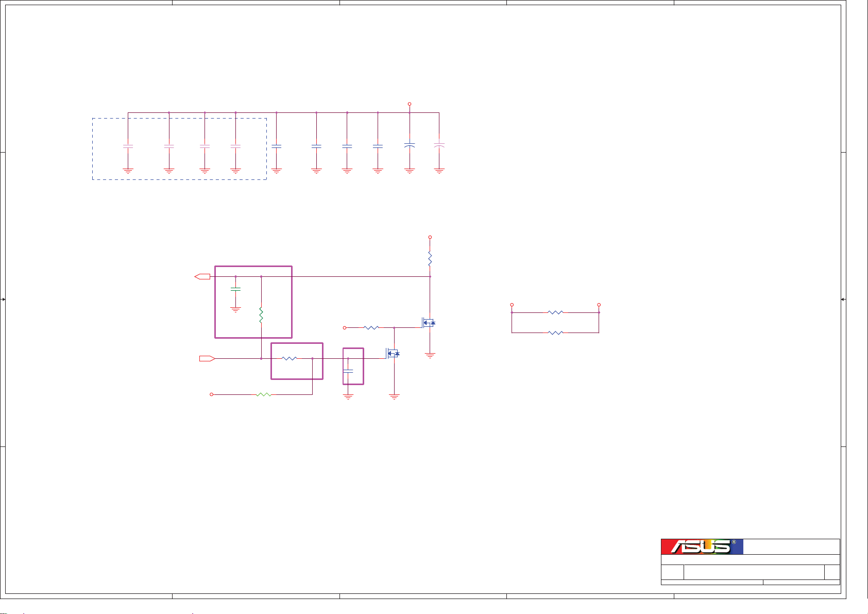
Task: Select the blue polarized capacitor in the top capacitor row
Action: coord(410,145)
